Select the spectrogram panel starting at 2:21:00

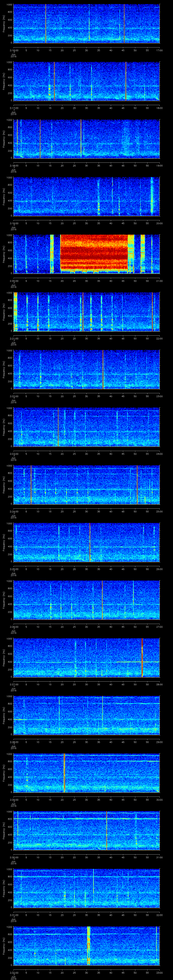click(86, 312)
